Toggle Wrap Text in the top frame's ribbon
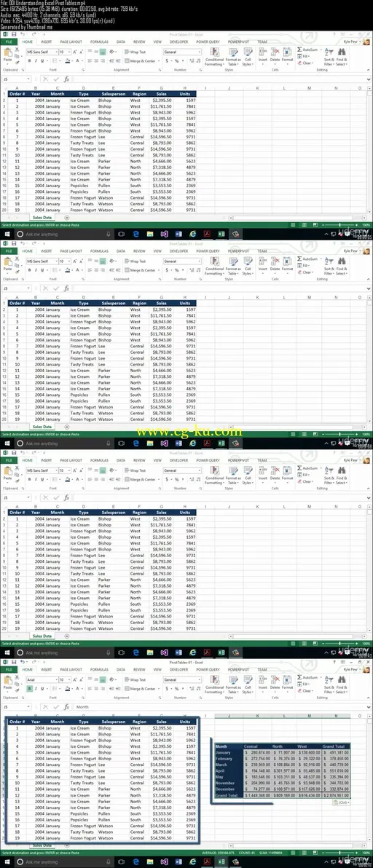This screenshot has width=373, height=868. tap(136, 52)
